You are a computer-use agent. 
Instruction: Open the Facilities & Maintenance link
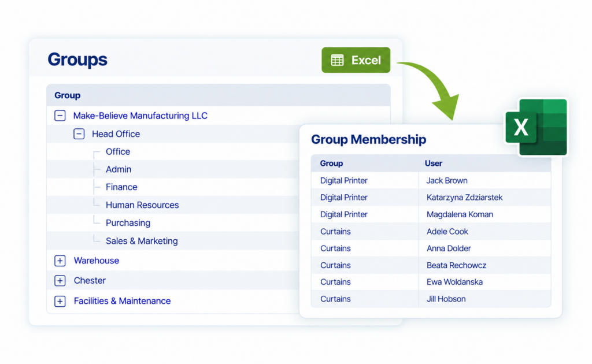(123, 301)
